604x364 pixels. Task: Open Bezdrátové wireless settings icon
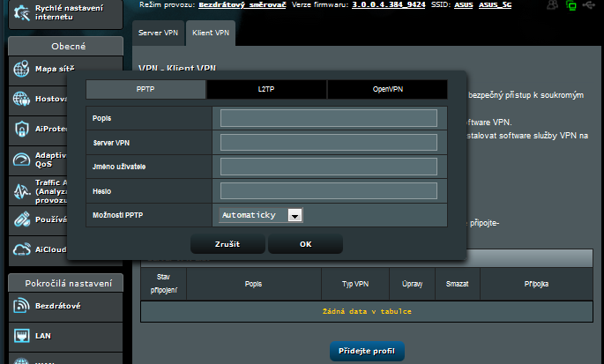tap(22, 305)
